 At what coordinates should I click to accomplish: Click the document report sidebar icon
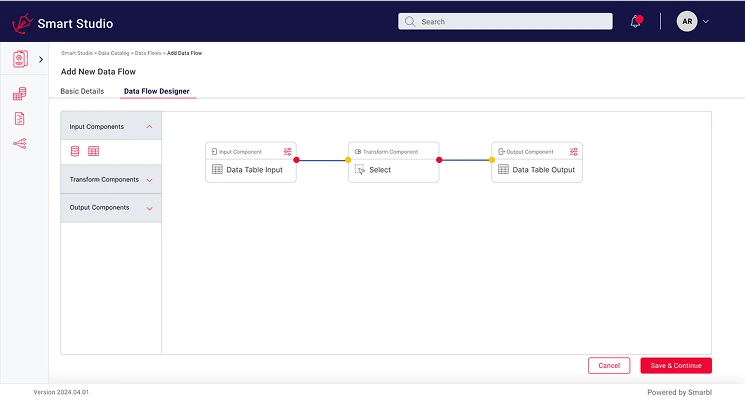pyautogui.click(x=20, y=119)
